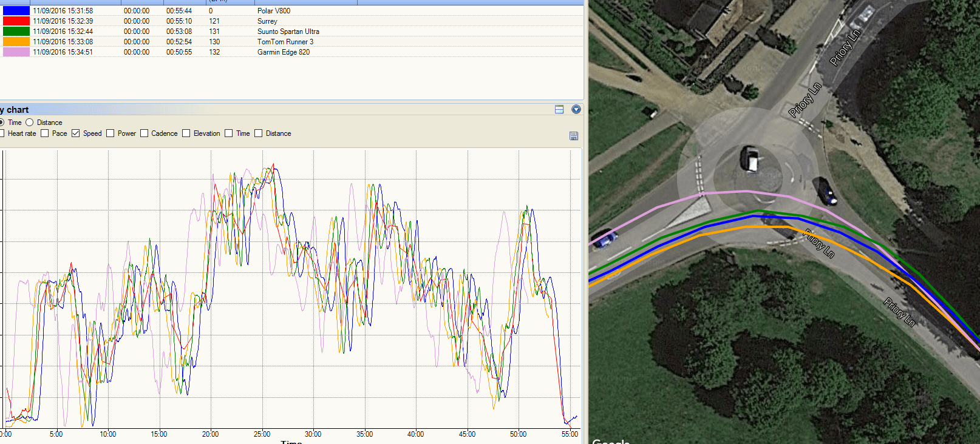Uncheck the Speed checkbox
This screenshot has height=444, width=980.
click(76, 133)
